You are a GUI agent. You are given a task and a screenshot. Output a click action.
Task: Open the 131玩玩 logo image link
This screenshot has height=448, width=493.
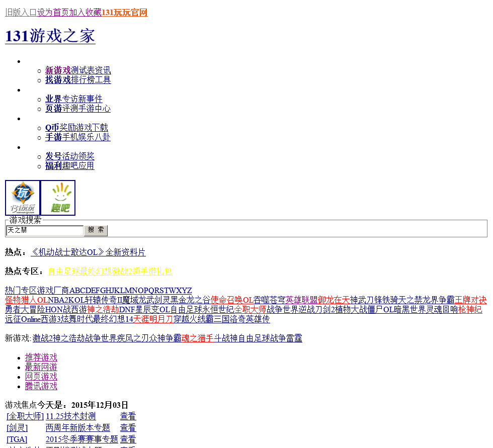click(23, 198)
